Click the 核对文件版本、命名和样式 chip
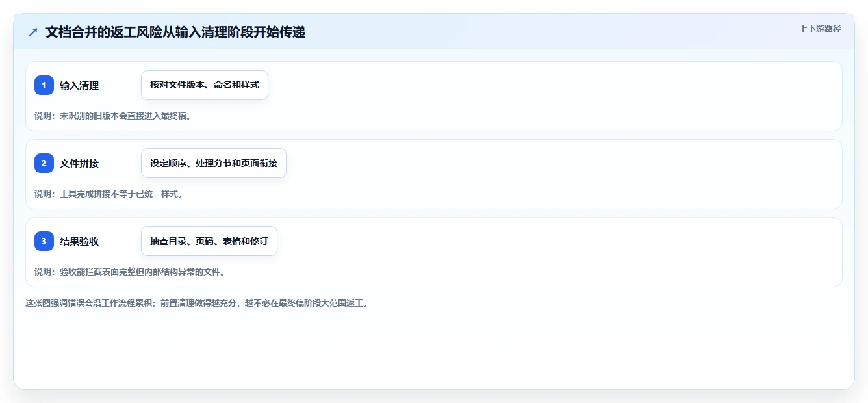The height and width of the screenshot is (403, 868). (205, 85)
